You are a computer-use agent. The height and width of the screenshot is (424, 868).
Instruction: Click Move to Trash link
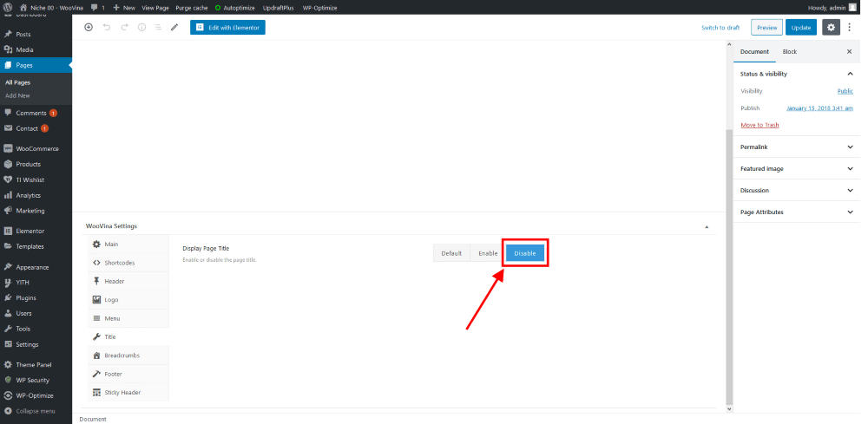(x=759, y=125)
